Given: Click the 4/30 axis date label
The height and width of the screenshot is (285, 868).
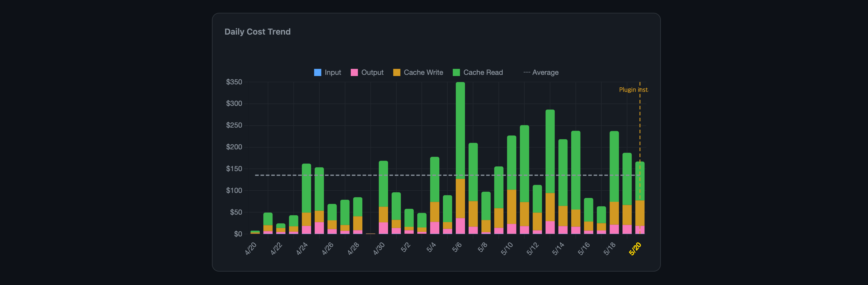Looking at the screenshot, I should click(x=379, y=249).
